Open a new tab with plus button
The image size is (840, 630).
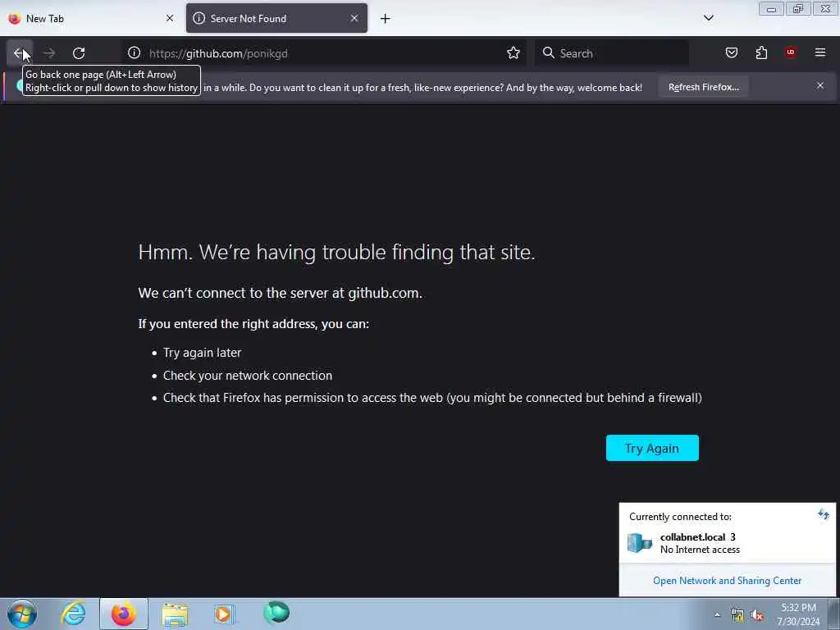click(x=386, y=19)
